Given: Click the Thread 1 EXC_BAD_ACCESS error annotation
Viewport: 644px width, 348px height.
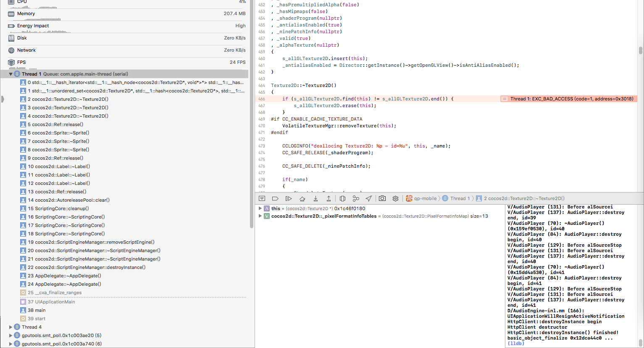Looking at the screenshot, I should 569,99.
